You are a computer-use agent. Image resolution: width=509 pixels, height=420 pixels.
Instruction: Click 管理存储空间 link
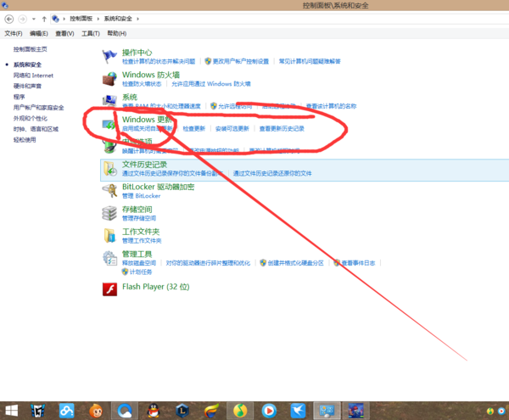139,218
